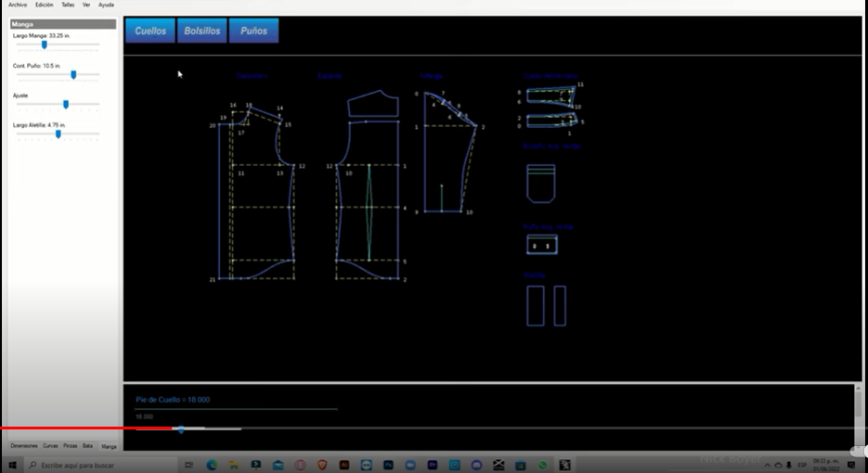Select the pocket pattern piece

(541, 184)
